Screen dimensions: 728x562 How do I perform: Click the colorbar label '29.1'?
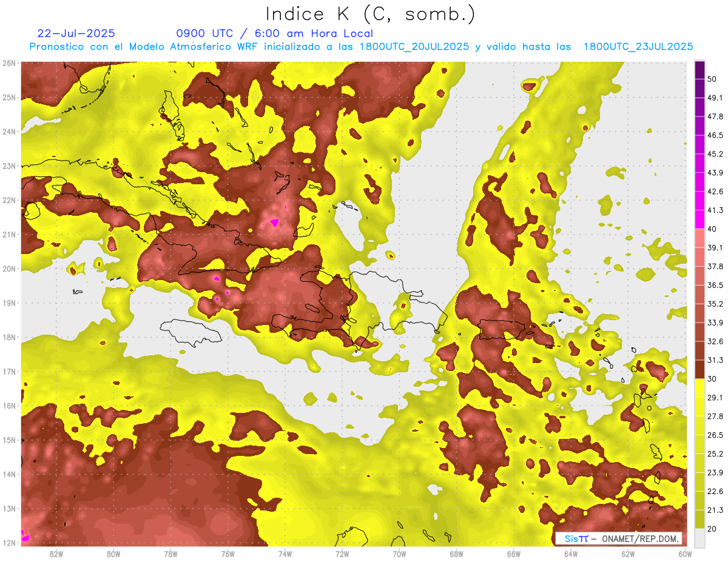(715, 398)
